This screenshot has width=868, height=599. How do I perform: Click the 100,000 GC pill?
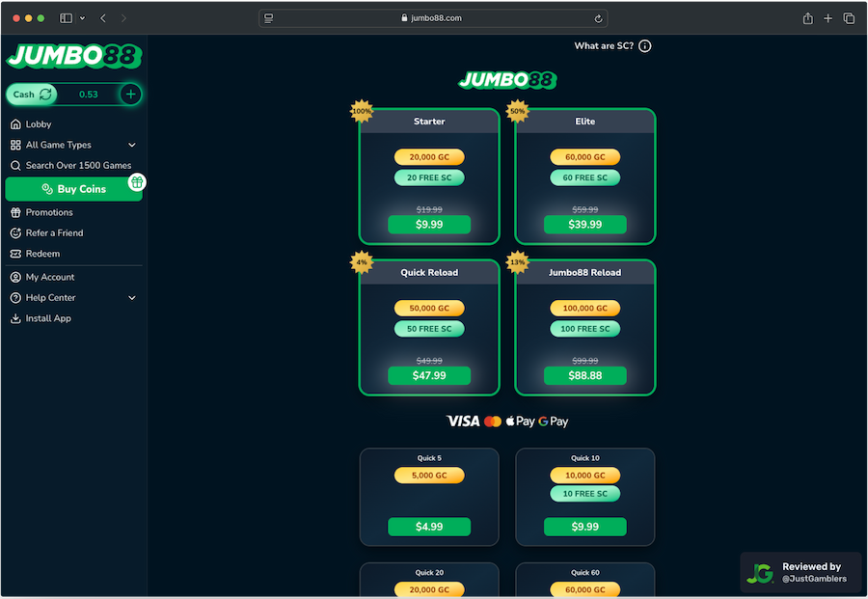(585, 309)
